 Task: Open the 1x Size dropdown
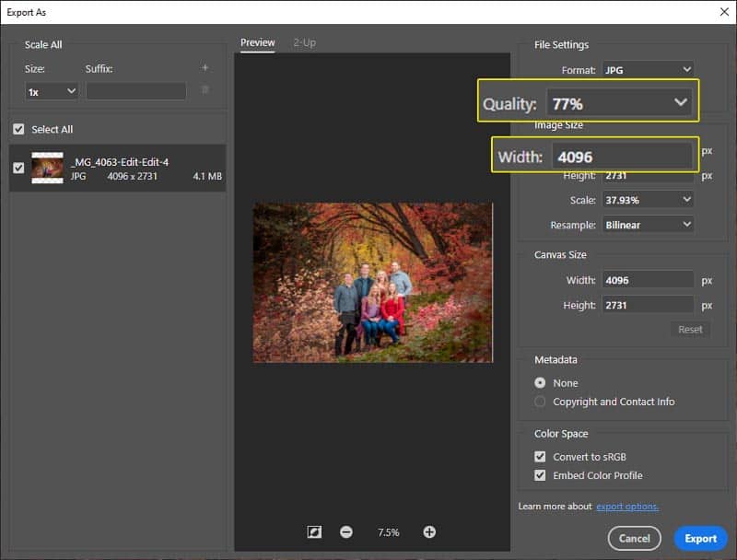[52, 91]
